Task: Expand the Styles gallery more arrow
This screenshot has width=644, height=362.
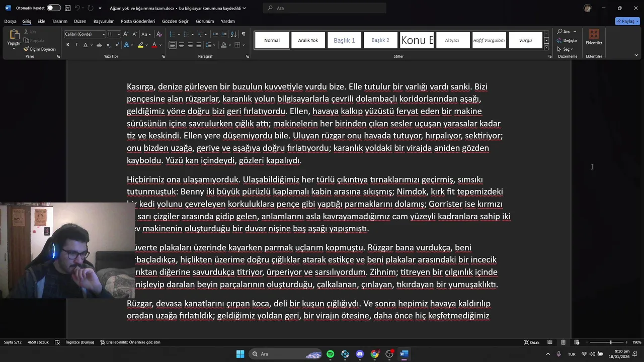Action: pos(546,47)
